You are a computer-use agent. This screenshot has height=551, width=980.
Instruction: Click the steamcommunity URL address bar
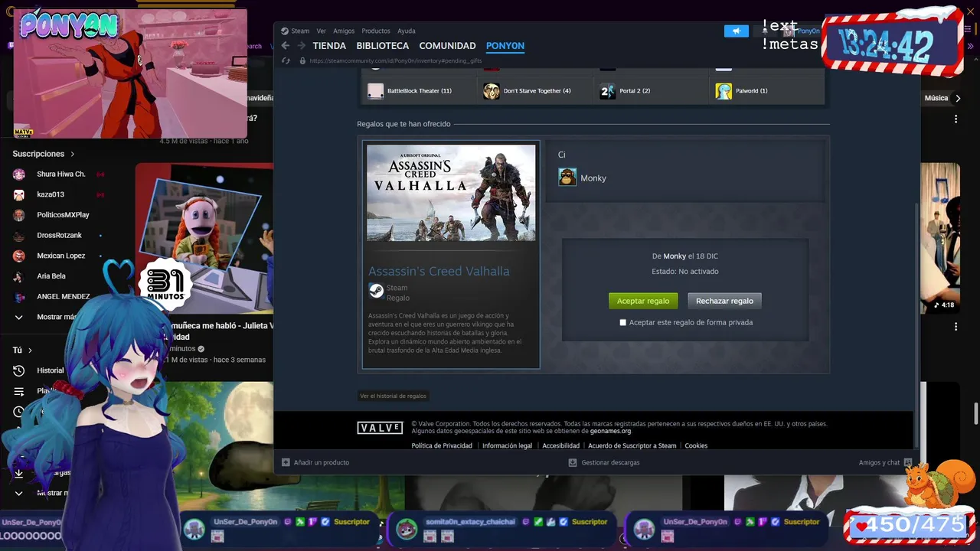pyautogui.click(x=396, y=60)
